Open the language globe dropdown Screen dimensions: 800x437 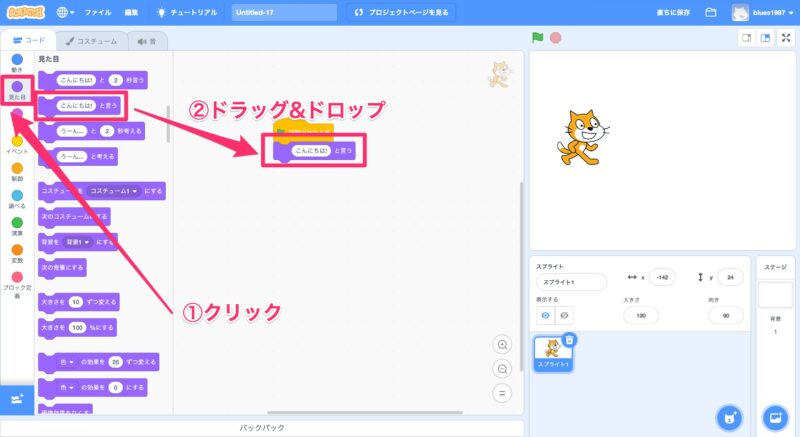pyautogui.click(x=66, y=13)
